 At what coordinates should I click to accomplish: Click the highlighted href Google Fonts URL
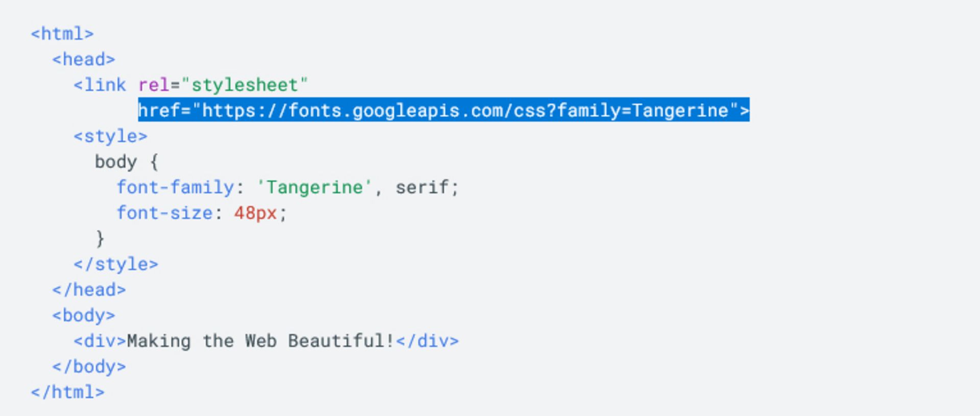click(444, 110)
